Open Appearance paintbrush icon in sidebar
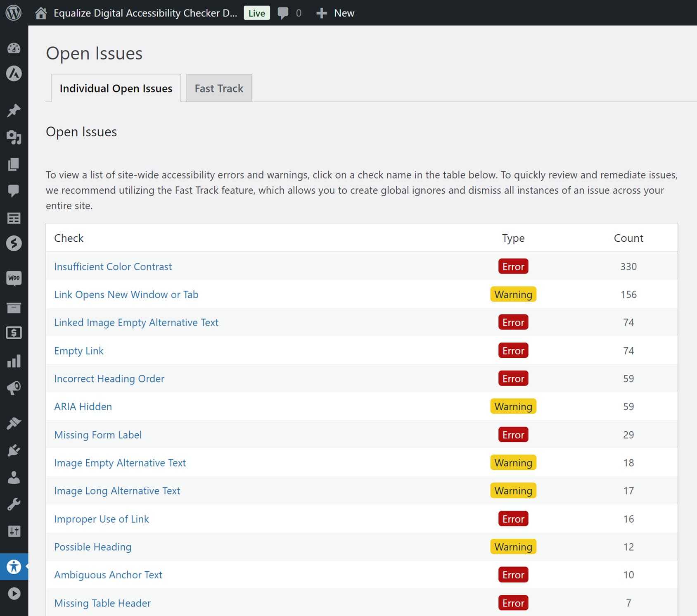The width and height of the screenshot is (697, 616). tap(14, 423)
